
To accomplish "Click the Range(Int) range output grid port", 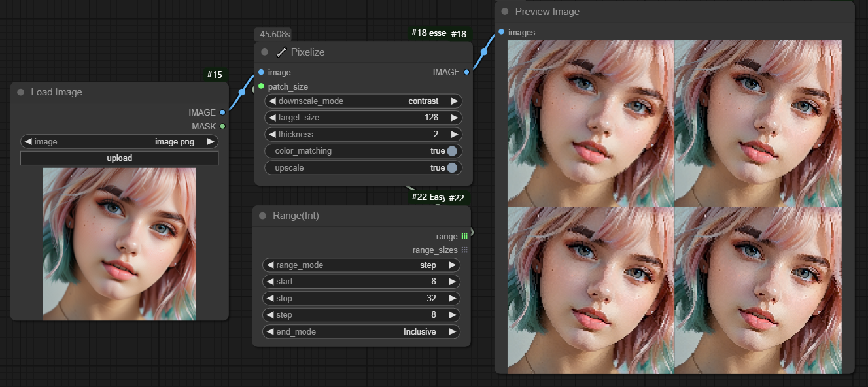I will [464, 236].
